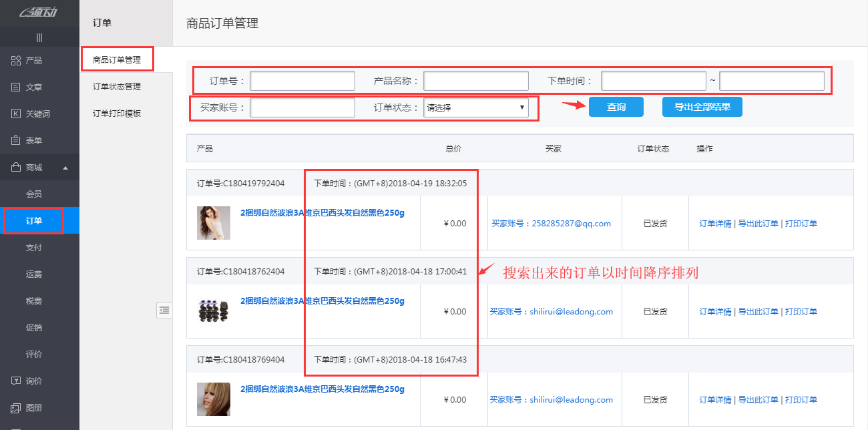Click the 查询 button
Screen dimensions: 868x430
(x=616, y=107)
